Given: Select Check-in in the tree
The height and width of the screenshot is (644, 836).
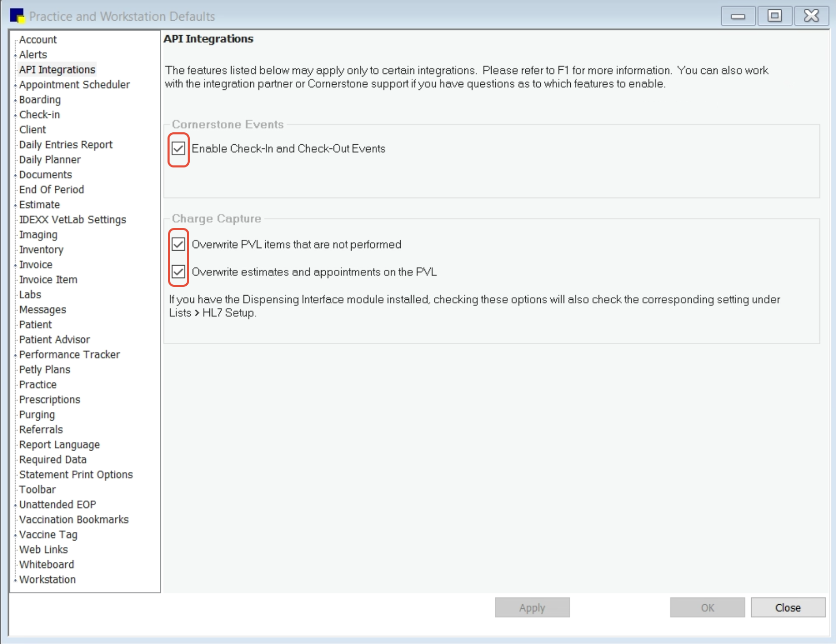Looking at the screenshot, I should coord(39,115).
